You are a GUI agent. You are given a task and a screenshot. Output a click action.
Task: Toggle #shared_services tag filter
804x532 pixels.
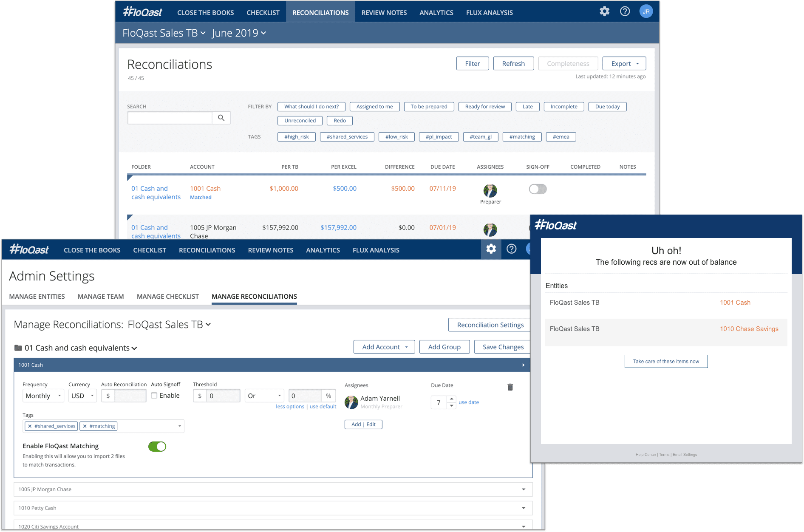347,137
